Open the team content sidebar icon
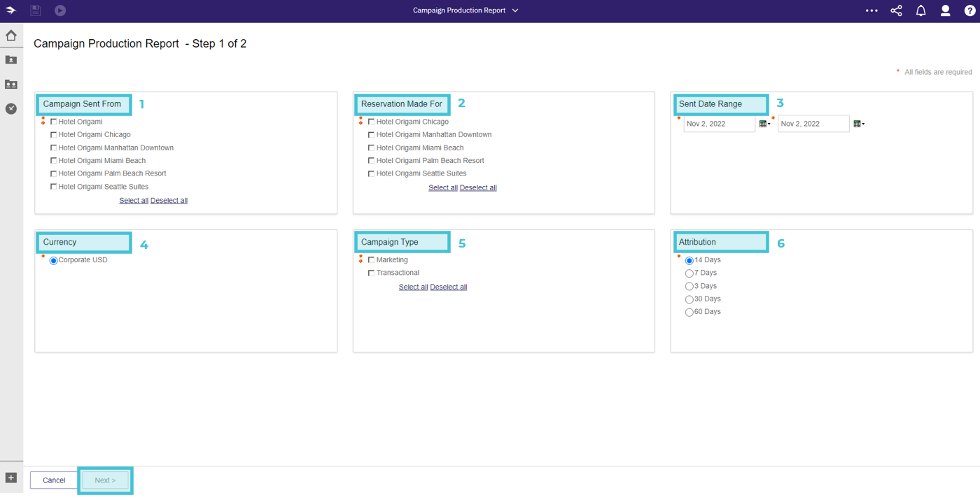This screenshot has width=980, height=500. tap(11, 85)
